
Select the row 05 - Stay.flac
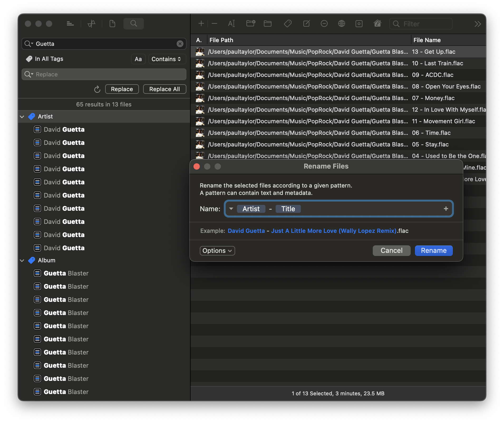point(338,144)
